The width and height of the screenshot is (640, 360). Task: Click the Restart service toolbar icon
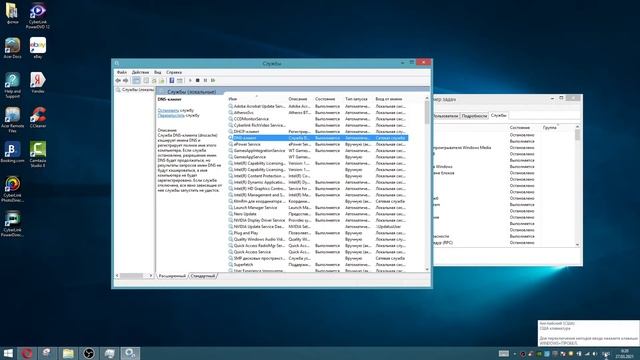pos(213,80)
